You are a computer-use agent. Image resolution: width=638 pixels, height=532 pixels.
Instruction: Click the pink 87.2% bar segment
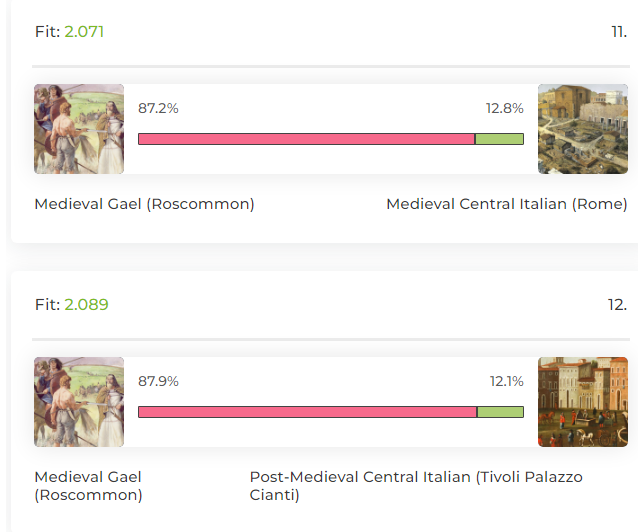point(306,139)
